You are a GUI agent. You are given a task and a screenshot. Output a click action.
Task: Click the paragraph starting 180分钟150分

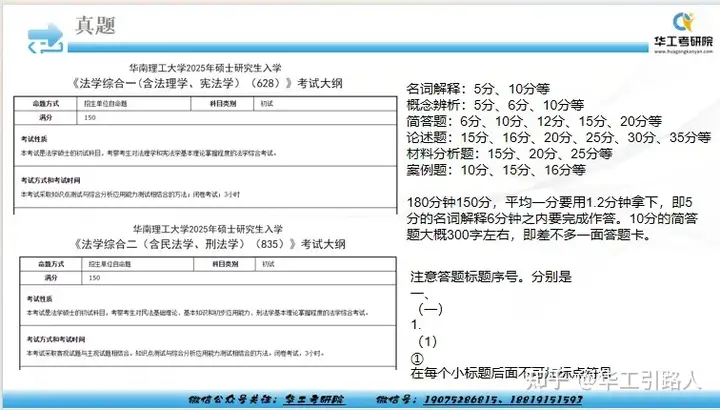552,219
